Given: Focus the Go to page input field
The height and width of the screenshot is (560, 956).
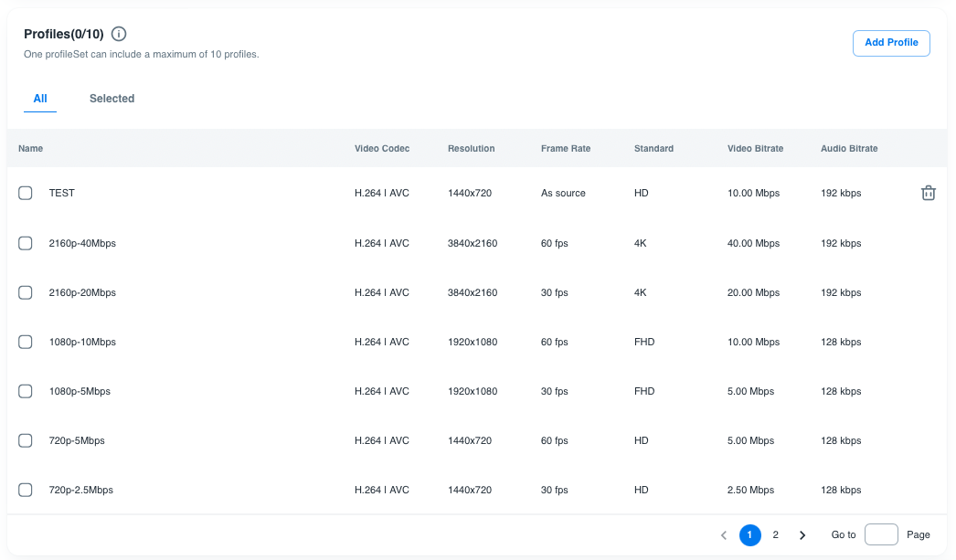Looking at the screenshot, I should [881, 535].
